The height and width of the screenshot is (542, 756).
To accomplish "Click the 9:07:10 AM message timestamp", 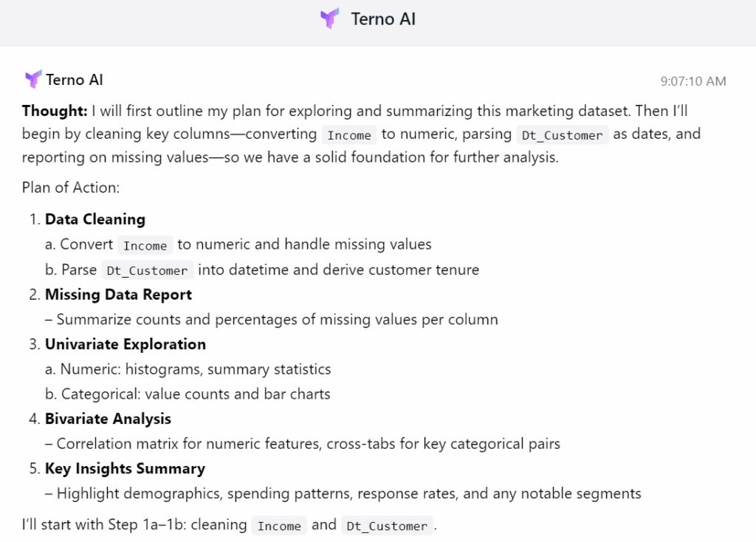I will pos(693,80).
